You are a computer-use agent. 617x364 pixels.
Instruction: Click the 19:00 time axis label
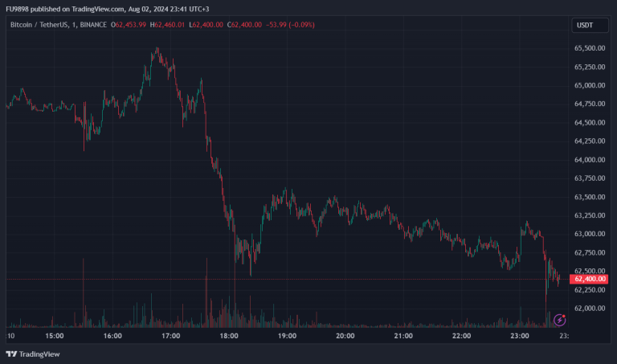click(x=287, y=336)
